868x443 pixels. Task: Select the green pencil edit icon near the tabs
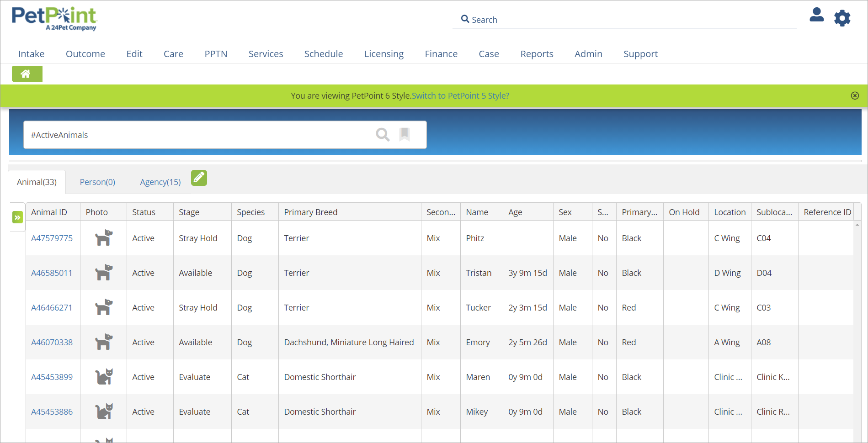coord(199,178)
